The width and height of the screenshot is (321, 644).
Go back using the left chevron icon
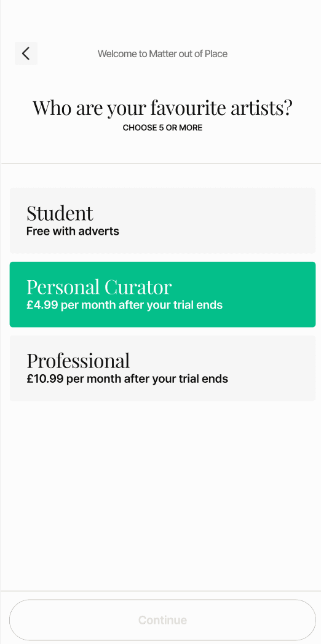click(x=26, y=53)
